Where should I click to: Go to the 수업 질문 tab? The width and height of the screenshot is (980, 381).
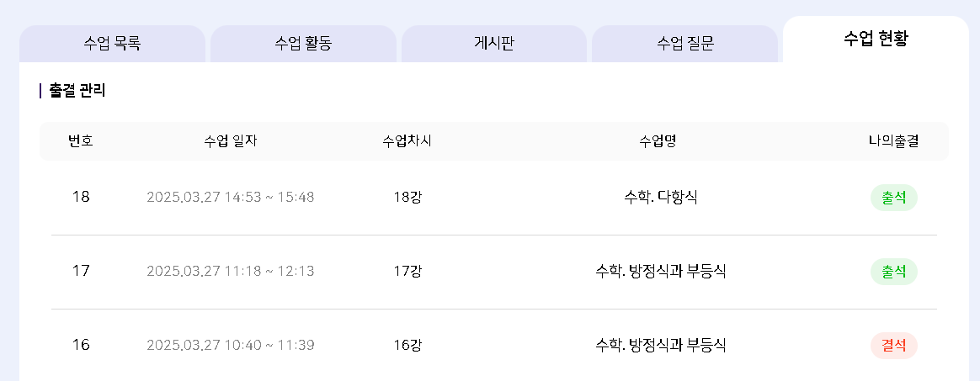(684, 44)
